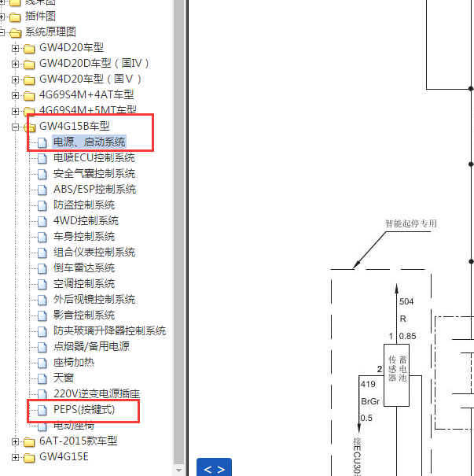Image resolution: width=474 pixels, height=476 pixels.
Task: Click document icon beside 空调控制系统
Action: [42, 285]
